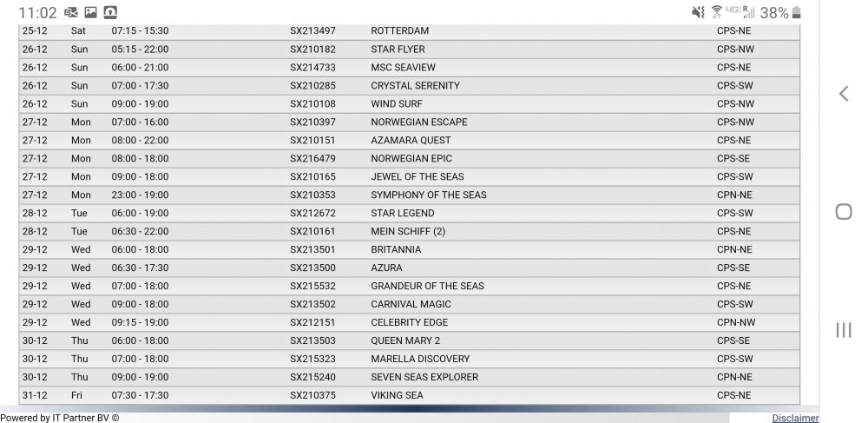Tap the image notification icon
Viewport: 868px width, 423px height.
pos(91,12)
